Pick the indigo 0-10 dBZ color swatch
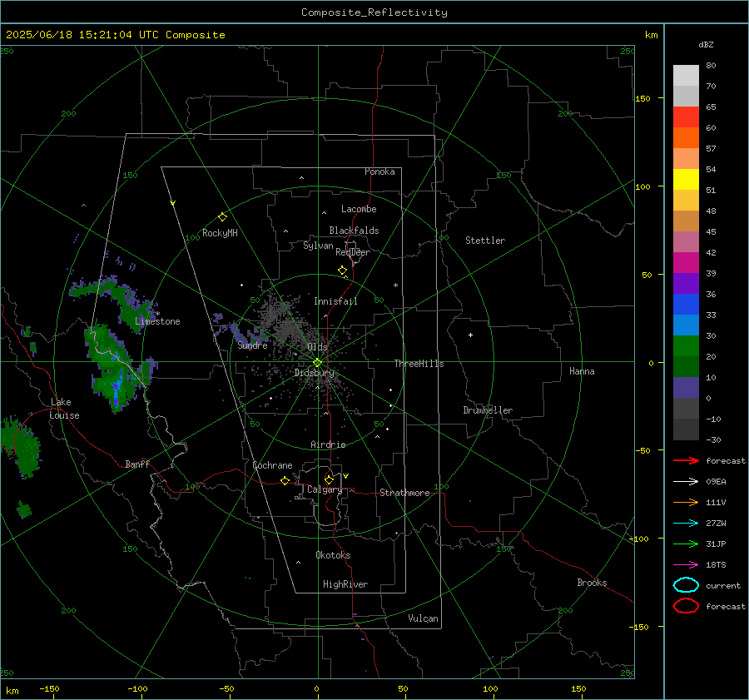Viewport: 749px width, 700px height. [x=686, y=388]
